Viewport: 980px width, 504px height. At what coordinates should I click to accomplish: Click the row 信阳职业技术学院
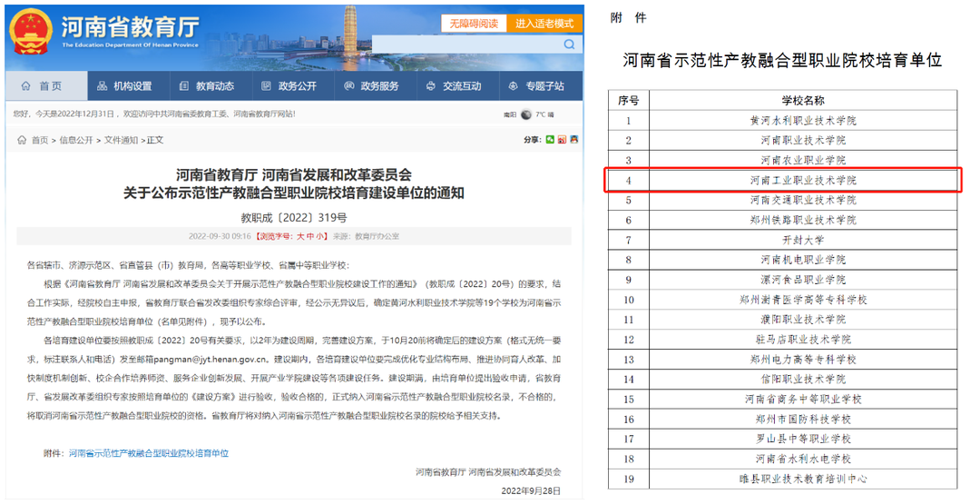click(782, 379)
